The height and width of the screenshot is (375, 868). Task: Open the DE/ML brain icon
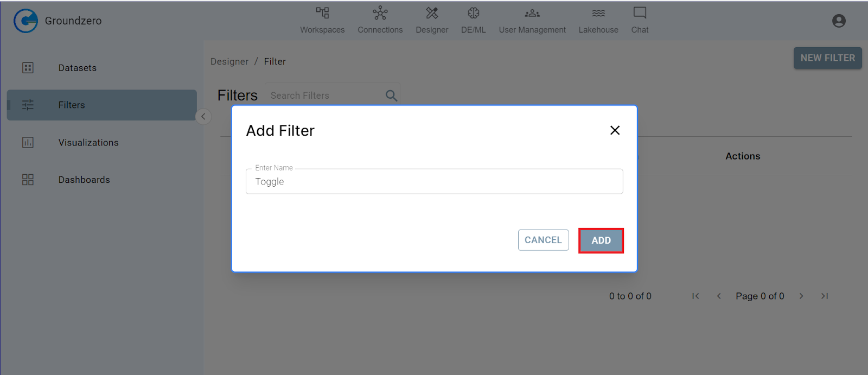pyautogui.click(x=473, y=12)
